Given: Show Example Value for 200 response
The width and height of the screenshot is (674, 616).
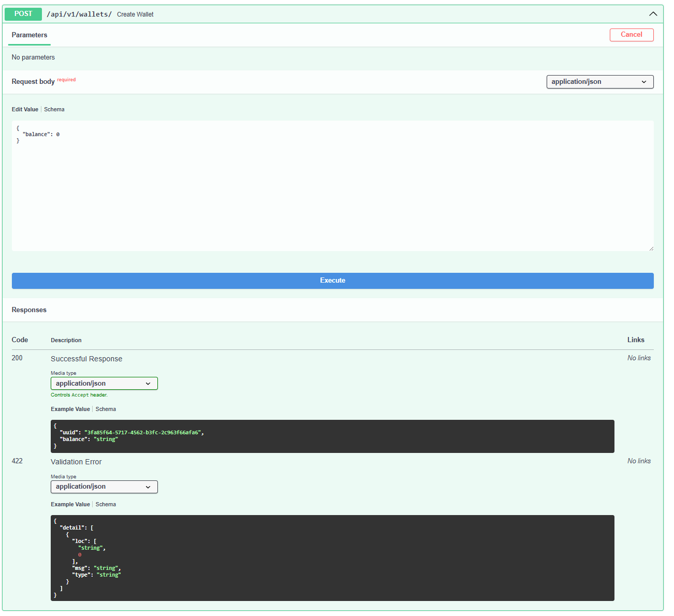Looking at the screenshot, I should pos(70,409).
